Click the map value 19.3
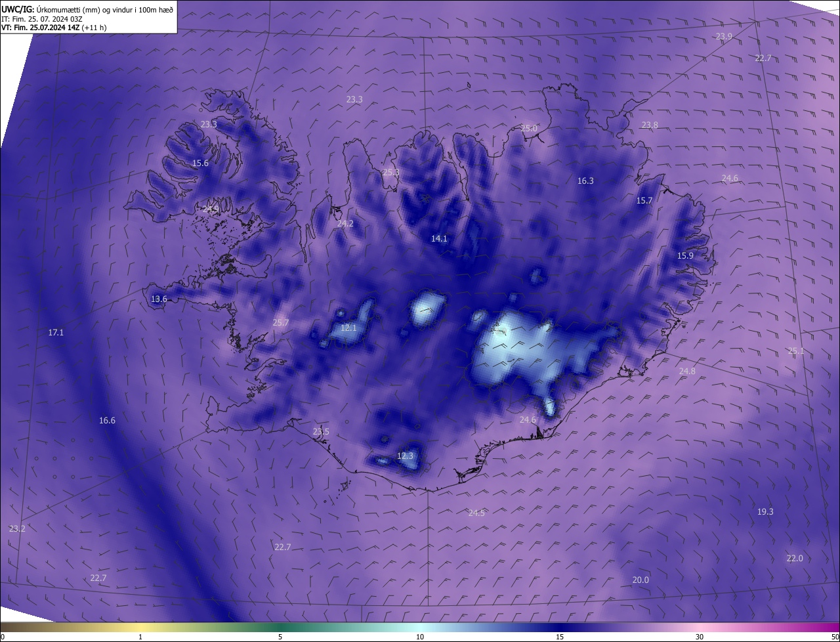840x642 pixels. click(765, 512)
